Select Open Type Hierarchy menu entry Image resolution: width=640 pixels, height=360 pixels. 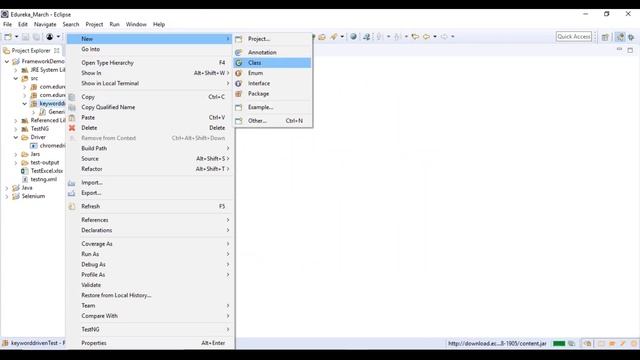click(150, 63)
